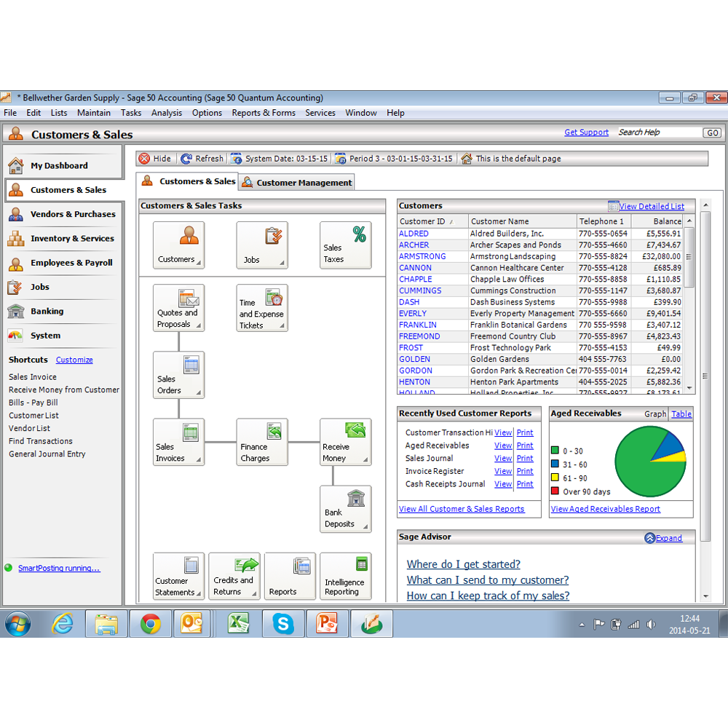Click the red Over 90 days swatch

[x=555, y=490]
